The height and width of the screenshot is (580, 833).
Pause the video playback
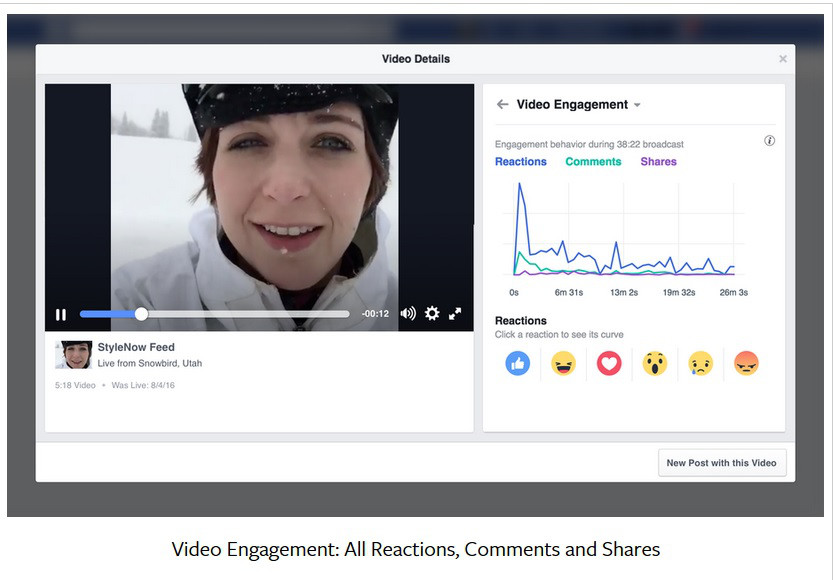click(x=61, y=314)
